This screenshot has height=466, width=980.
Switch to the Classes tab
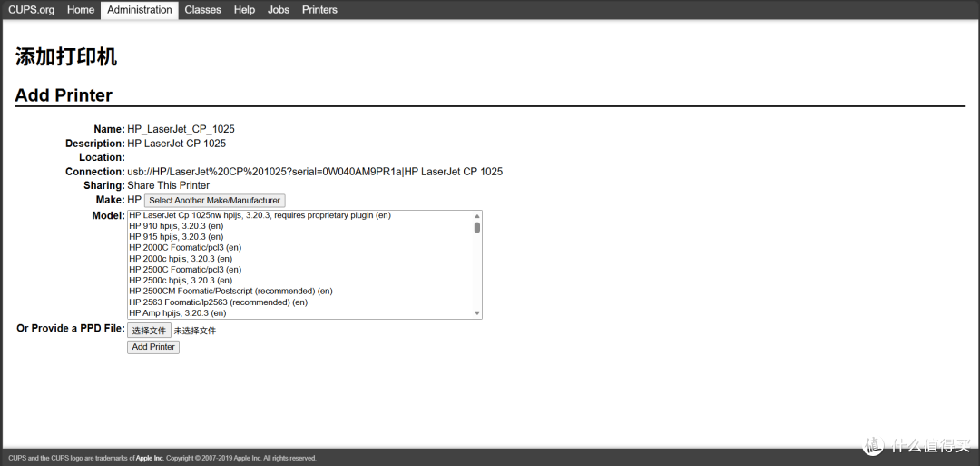203,9
